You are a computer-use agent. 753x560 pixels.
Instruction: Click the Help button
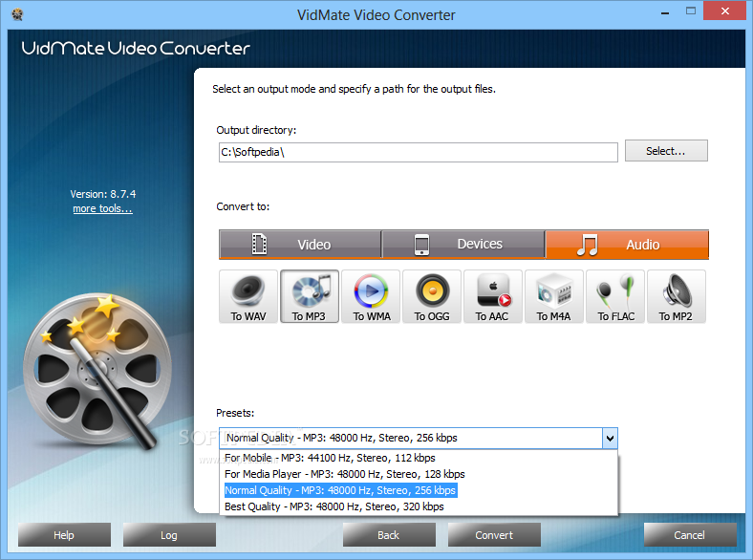tap(64, 535)
